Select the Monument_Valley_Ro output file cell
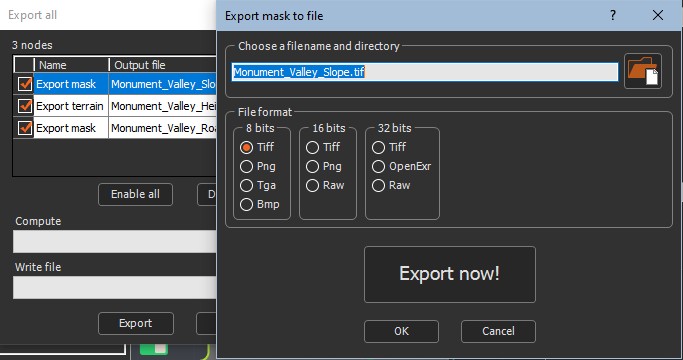This screenshot has width=683, height=360. [x=162, y=128]
